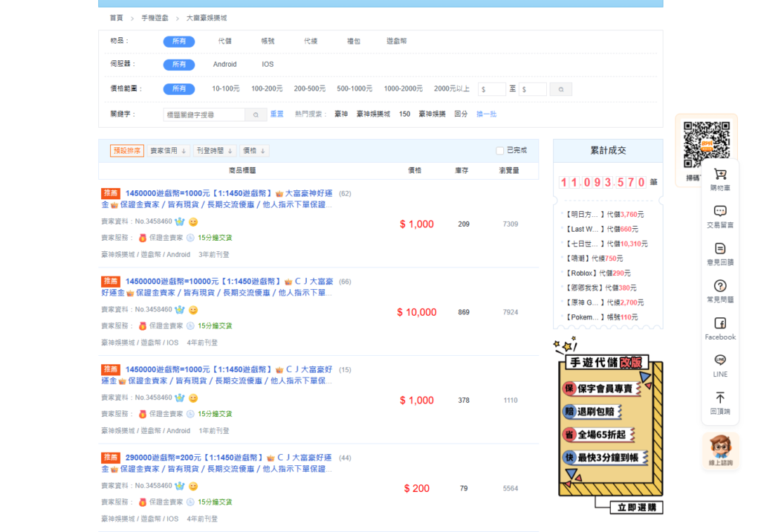Screen dimensions: 761x532
Task: Click the 回頂端 back-to-top arrow icon
Action: (x=719, y=398)
